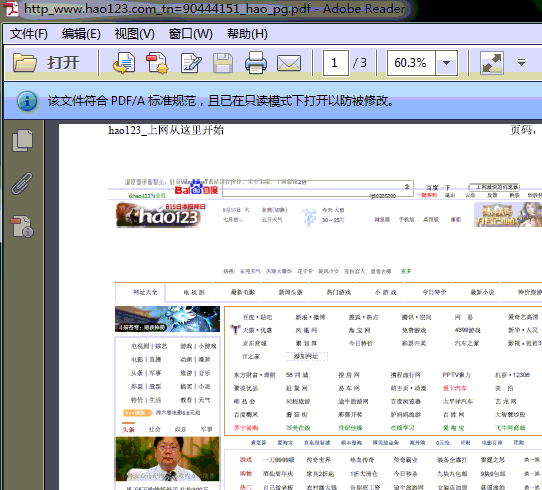Click the 苏宁易购 link
This screenshot has height=490, width=542.
tap(246, 428)
